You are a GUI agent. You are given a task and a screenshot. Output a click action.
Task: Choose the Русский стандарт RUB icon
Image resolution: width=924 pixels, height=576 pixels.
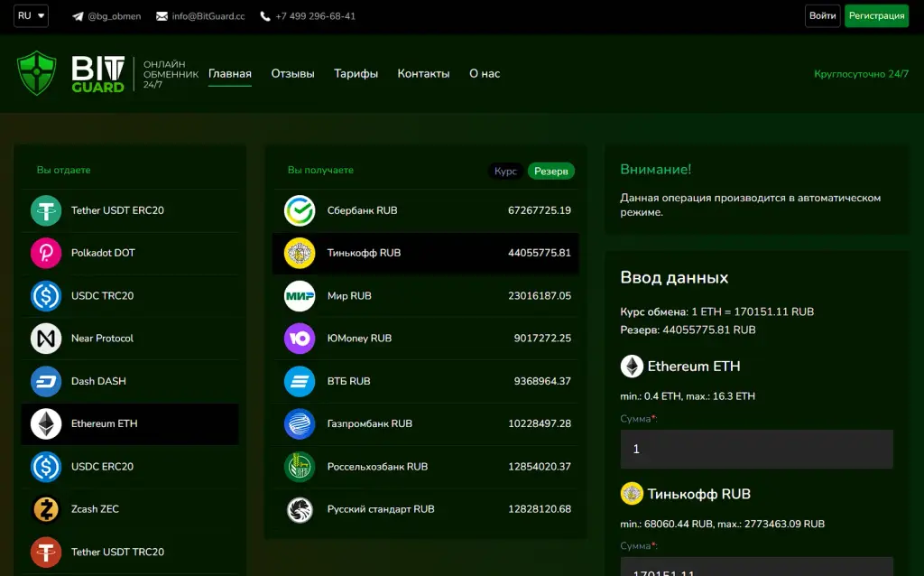coord(300,509)
